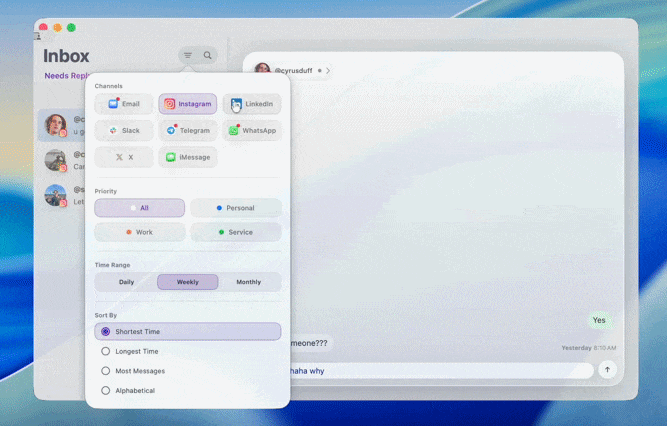Select the Shortest Time sort option

188,332
